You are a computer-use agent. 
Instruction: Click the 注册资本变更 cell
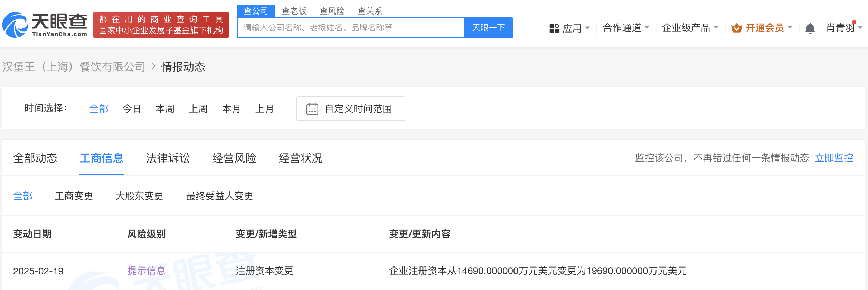pyautogui.click(x=265, y=271)
